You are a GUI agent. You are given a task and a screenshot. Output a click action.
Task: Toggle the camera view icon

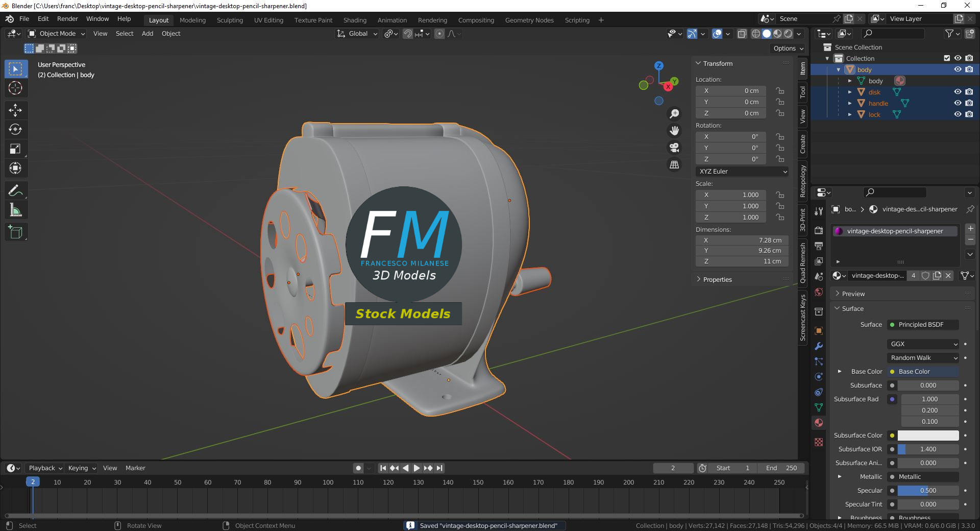[674, 148]
